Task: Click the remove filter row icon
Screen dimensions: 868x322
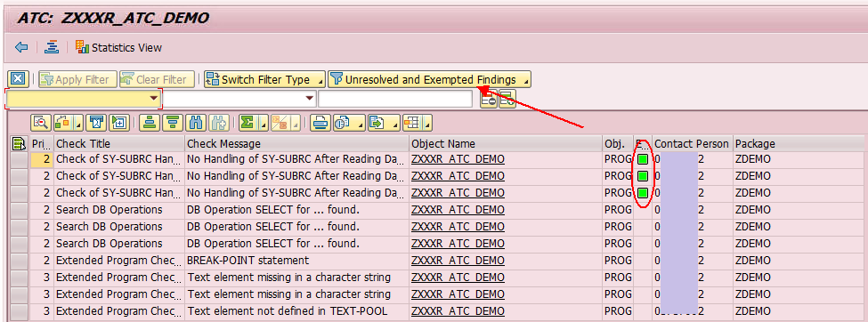Action: [x=488, y=99]
